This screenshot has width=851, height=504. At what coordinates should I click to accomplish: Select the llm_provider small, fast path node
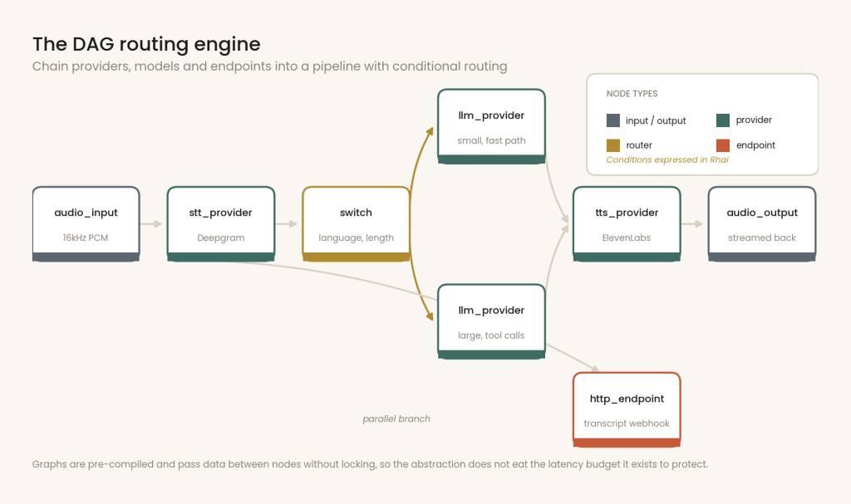[491, 126]
